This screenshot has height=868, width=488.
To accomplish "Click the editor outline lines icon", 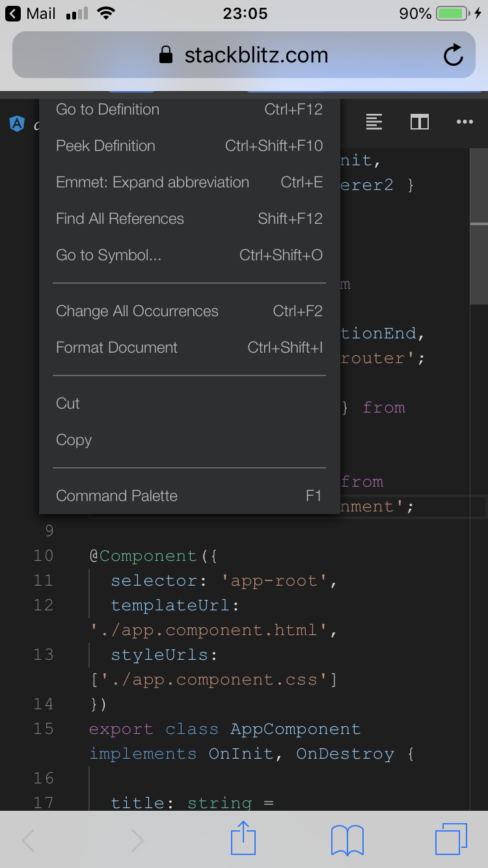I will click(x=374, y=122).
